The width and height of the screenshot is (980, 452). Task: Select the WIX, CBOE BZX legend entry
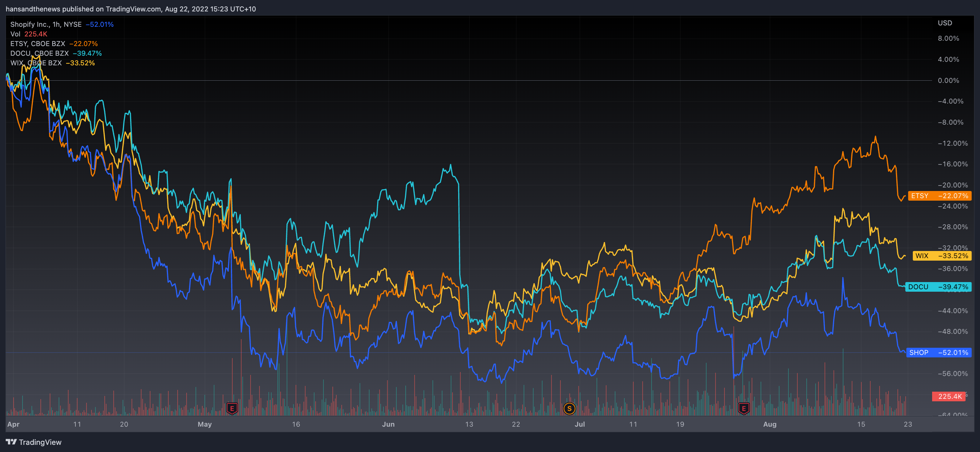[x=36, y=63]
